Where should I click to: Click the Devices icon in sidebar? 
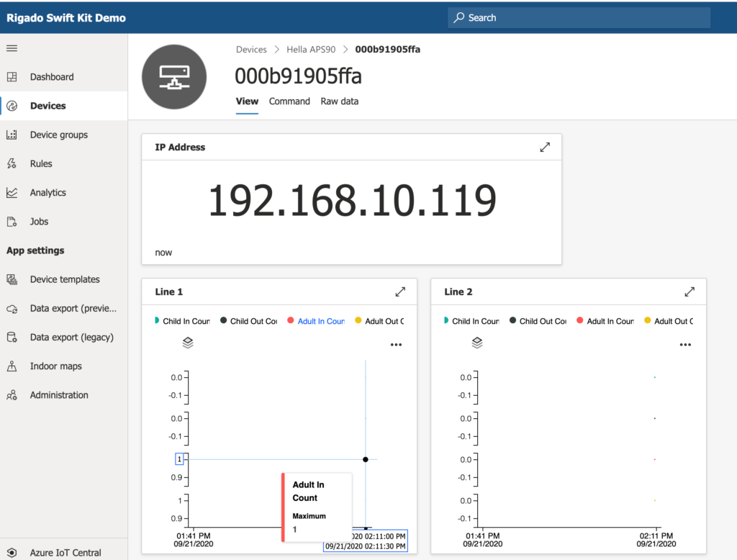pyautogui.click(x=12, y=106)
